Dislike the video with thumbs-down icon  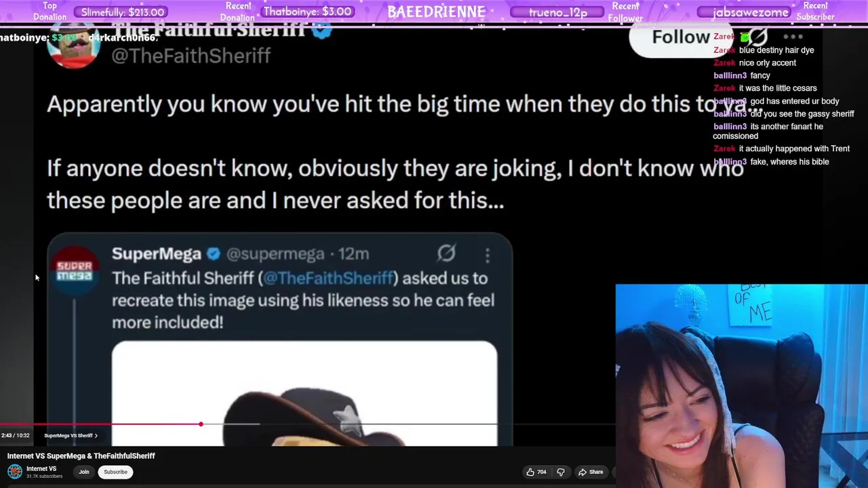561,472
